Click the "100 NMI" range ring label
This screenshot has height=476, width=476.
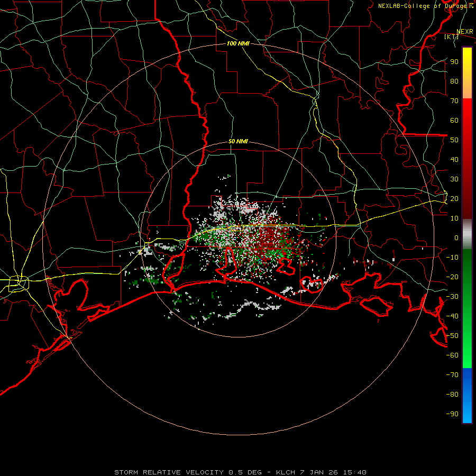(238, 43)
